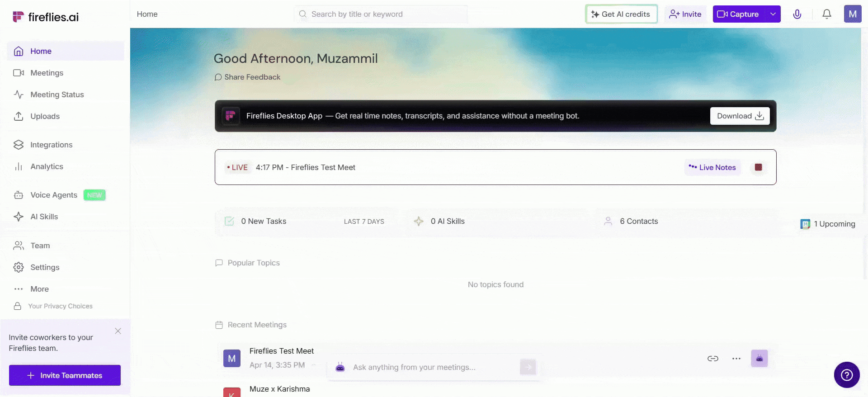Image resolution: width=868 pixels, height=397 pixels.
Task: Expand the More menu in sidebar
Action: (x=39, y=289)
